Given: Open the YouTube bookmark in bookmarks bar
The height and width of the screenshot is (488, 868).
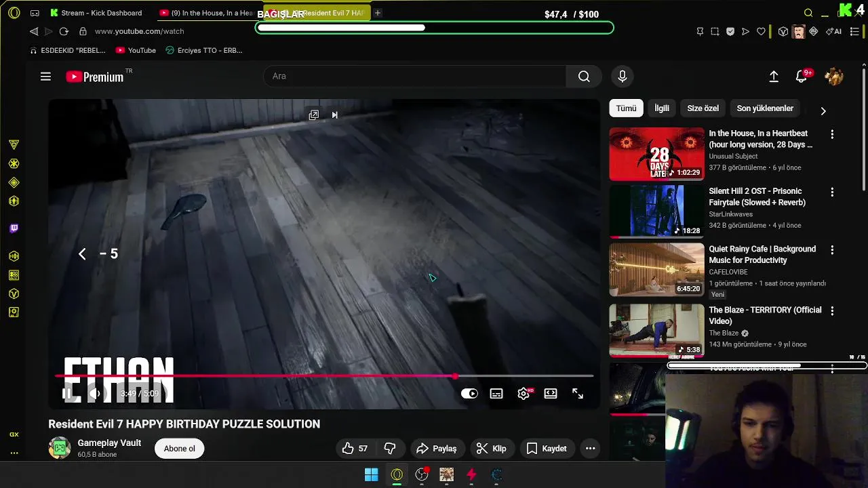Looking at the screenshot, I should [x=136, y=50].
